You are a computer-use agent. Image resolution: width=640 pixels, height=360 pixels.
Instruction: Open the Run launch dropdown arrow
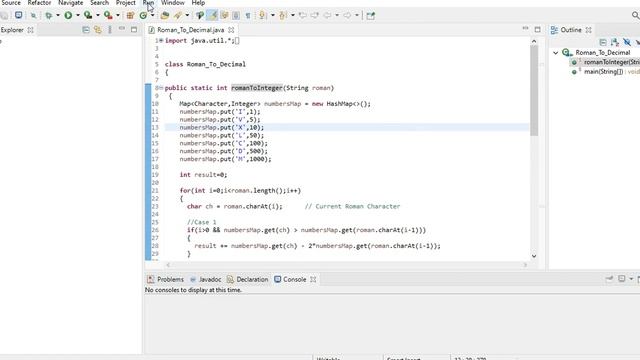[x=78, y=16]
